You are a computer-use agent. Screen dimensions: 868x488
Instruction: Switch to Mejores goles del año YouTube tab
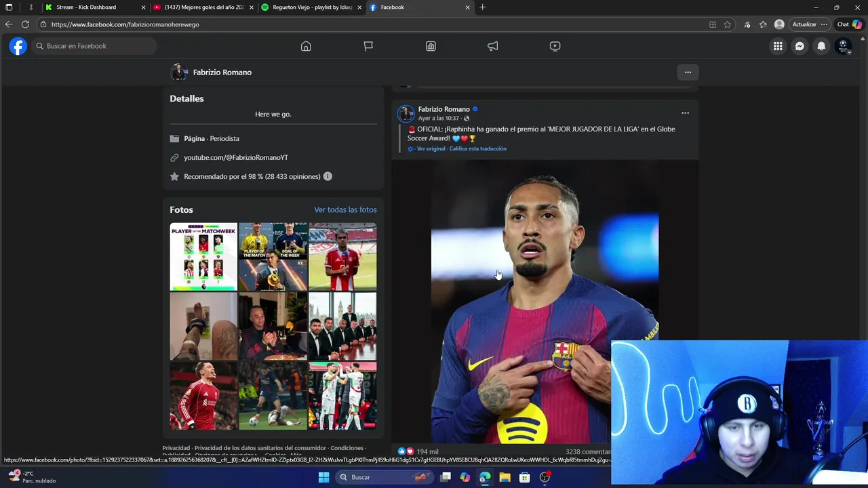pos(204,7)
